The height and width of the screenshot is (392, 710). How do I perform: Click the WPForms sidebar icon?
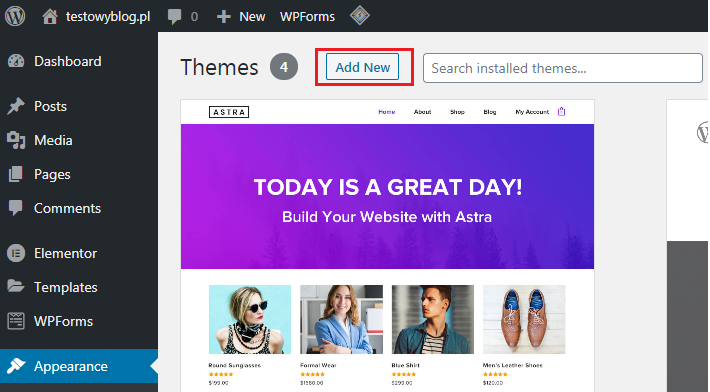click(16, 321)
